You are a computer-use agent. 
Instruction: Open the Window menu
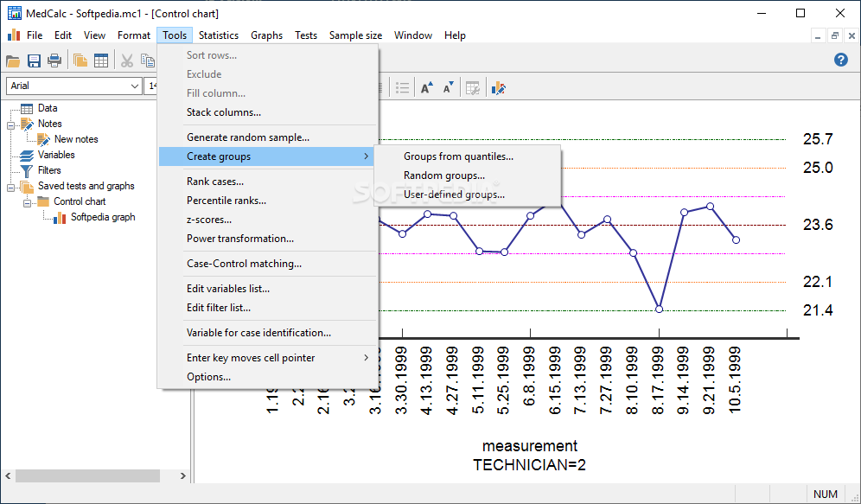(413, 35)
